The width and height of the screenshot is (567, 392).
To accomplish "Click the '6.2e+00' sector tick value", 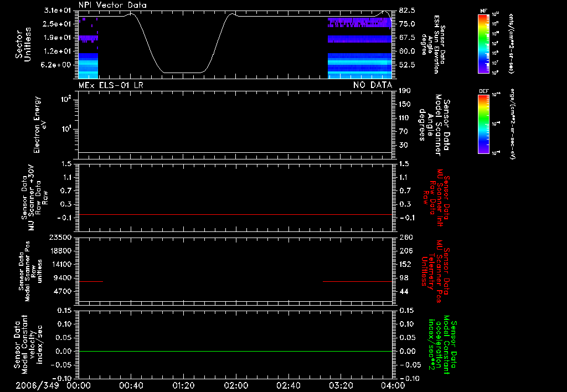I will tap(57, 65).
